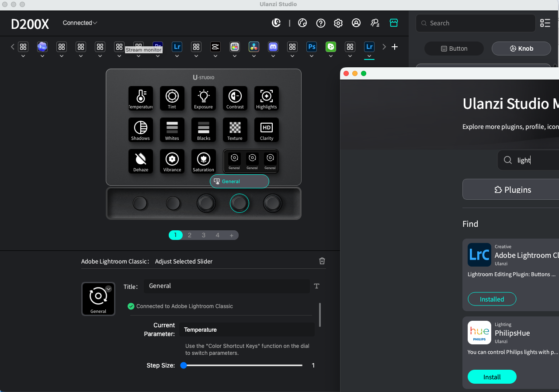559x392 pixels.
Task: Install the PhilipsHue plugin
Action: click(492, 377)
